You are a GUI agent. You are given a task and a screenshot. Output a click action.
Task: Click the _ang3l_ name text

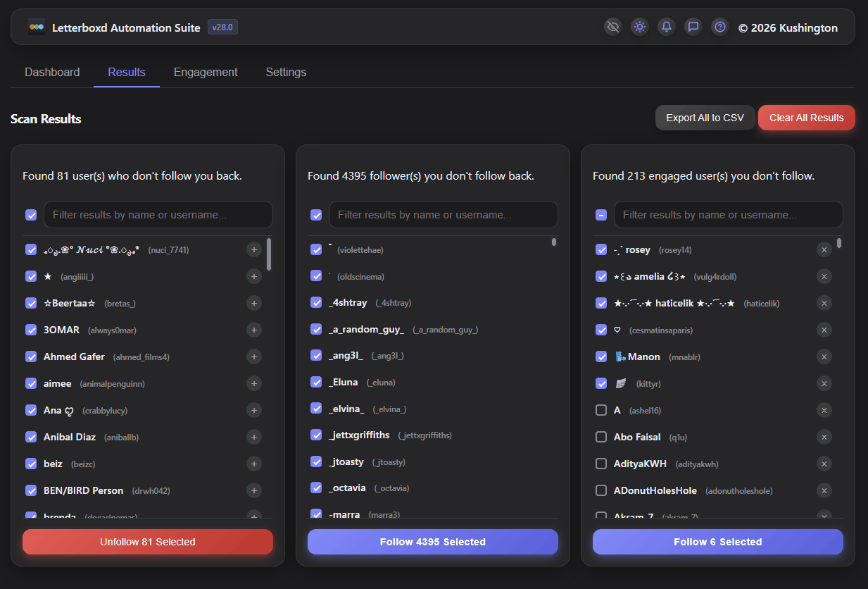pos(346,356)
